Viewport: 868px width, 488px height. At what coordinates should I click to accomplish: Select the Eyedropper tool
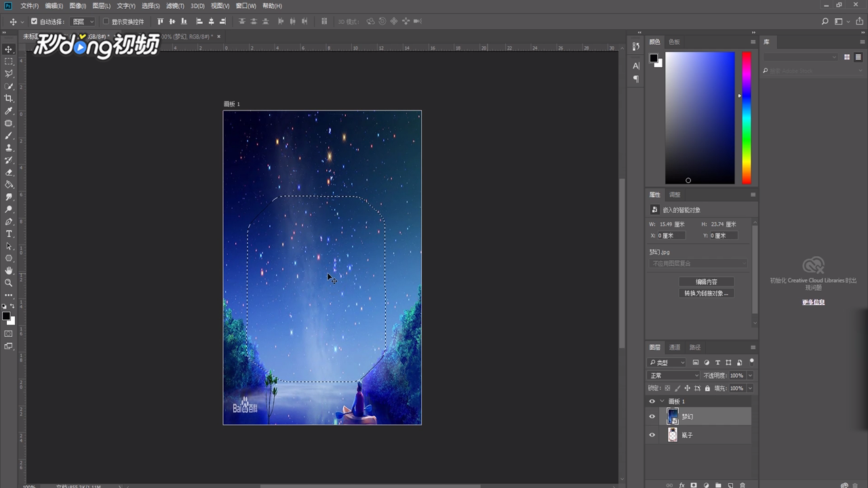pyautogui.click(x=9, y=110)
